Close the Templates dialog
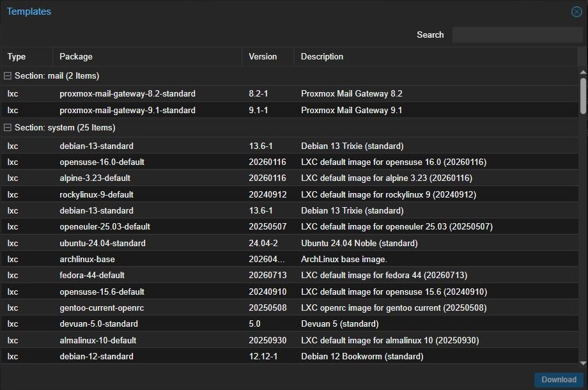This screenshot has width=588, height=390. click(x=576, y=12)
